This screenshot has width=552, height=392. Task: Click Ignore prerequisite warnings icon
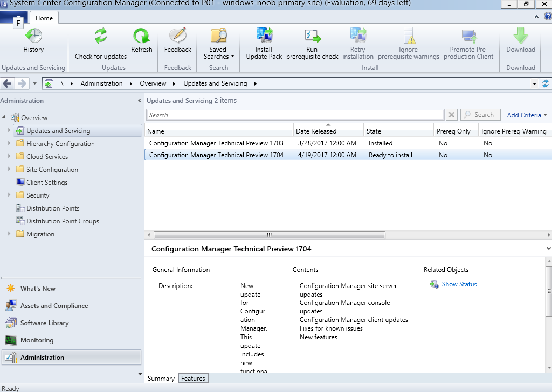(x=409, y=36)
